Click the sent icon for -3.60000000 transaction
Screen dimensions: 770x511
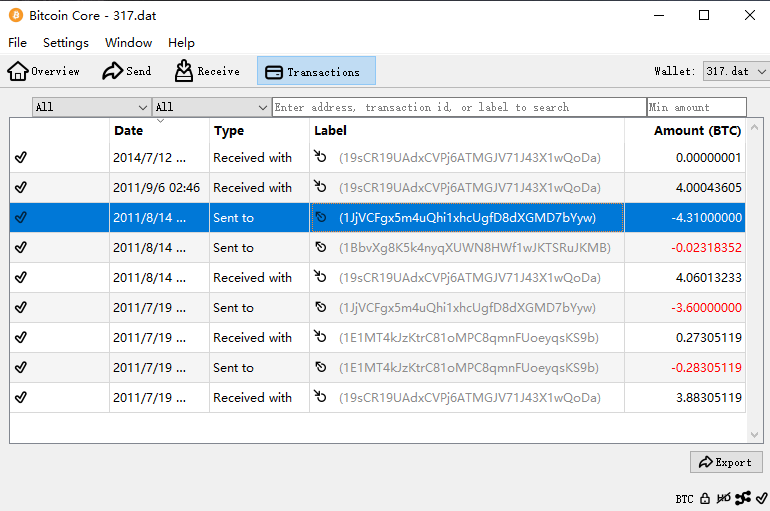(321, 308)
